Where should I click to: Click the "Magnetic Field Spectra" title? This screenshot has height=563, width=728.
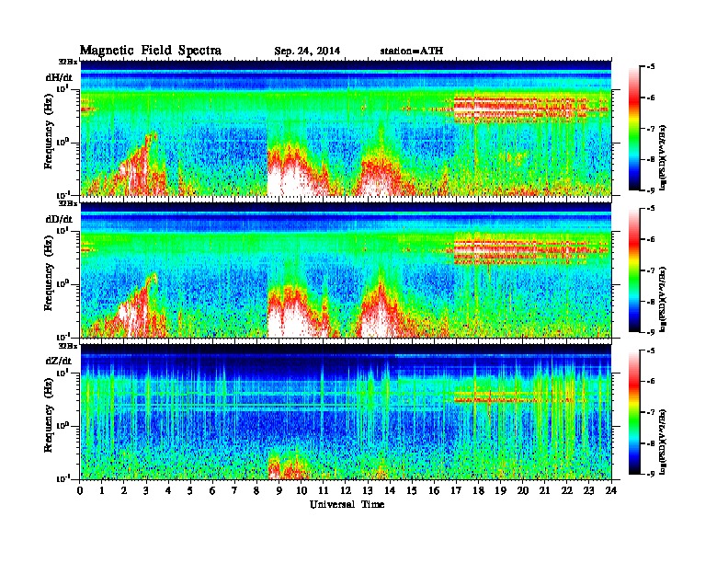tap(151, 51)
